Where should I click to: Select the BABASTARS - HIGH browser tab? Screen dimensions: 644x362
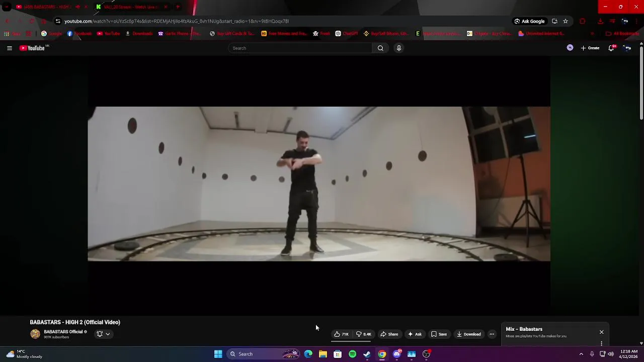click(x=48, y=7)
